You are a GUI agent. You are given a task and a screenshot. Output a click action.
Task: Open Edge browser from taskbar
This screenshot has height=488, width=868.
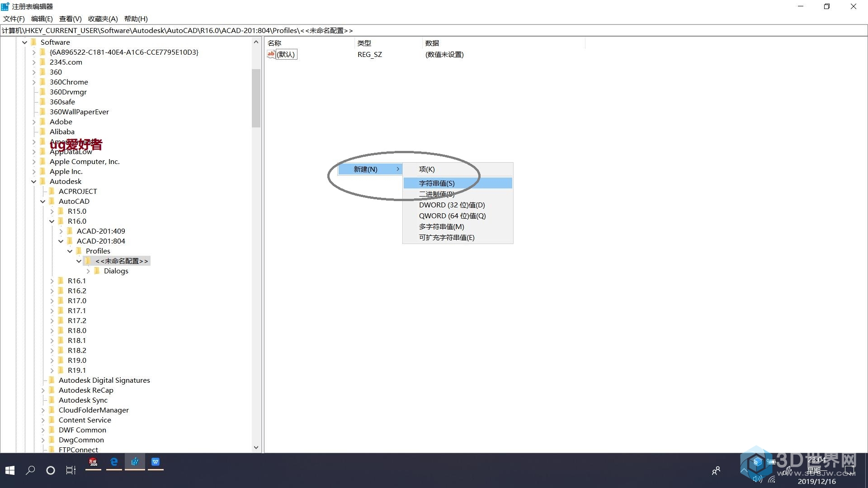(x=114, y=462)
